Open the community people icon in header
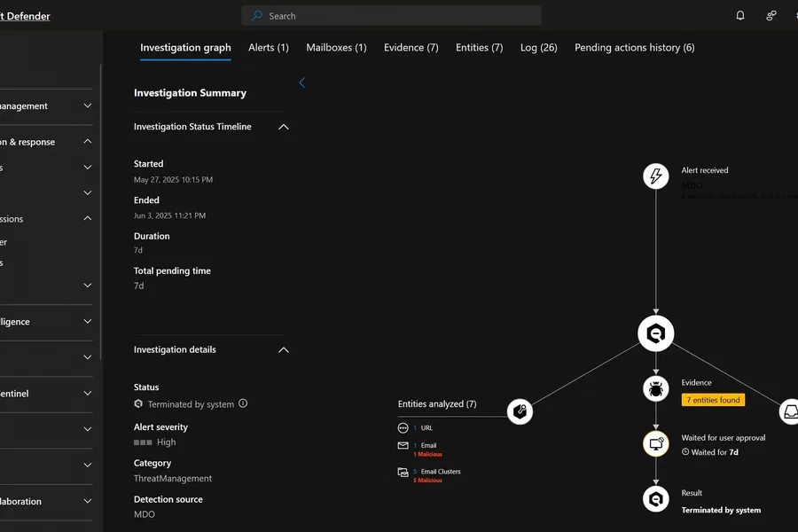 pyautogui.click(x=771, y=16)
